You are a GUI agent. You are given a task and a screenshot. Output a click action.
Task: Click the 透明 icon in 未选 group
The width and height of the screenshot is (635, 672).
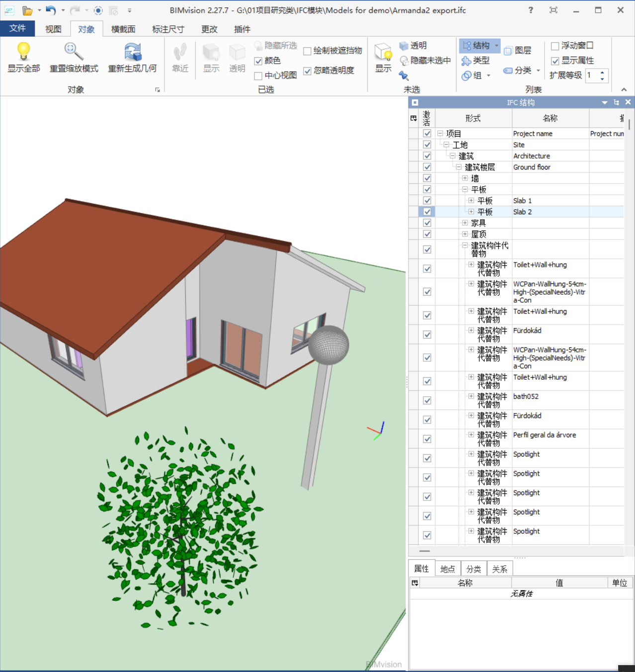[403, 46]
